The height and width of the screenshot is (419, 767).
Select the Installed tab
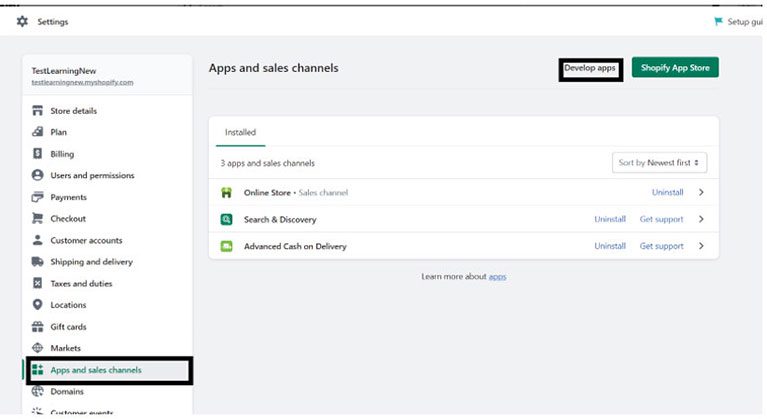pos(240,132)
